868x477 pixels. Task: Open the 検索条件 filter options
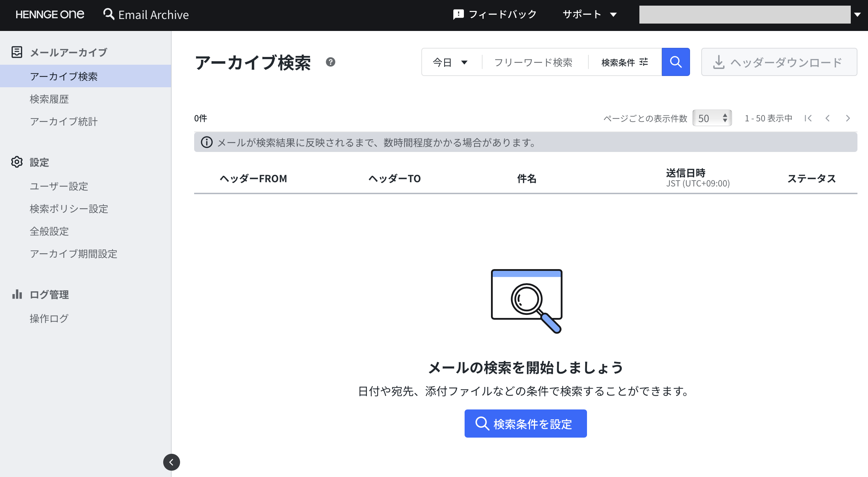coord(625,62)
